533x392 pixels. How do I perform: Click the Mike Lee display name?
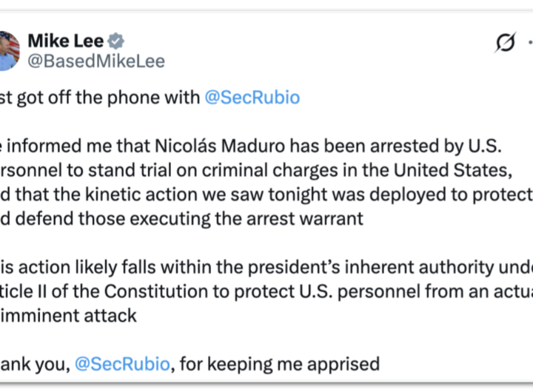[x=65, y=41]
